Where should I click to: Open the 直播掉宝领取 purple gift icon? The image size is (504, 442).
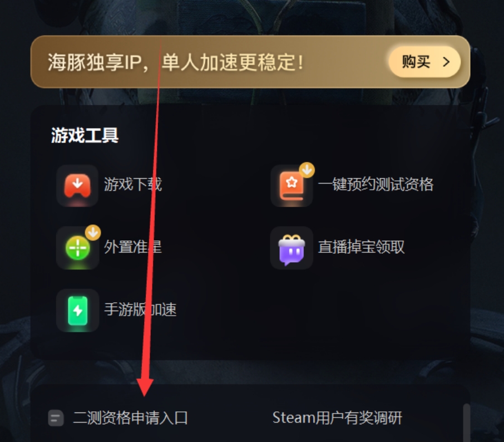(291, 248)
